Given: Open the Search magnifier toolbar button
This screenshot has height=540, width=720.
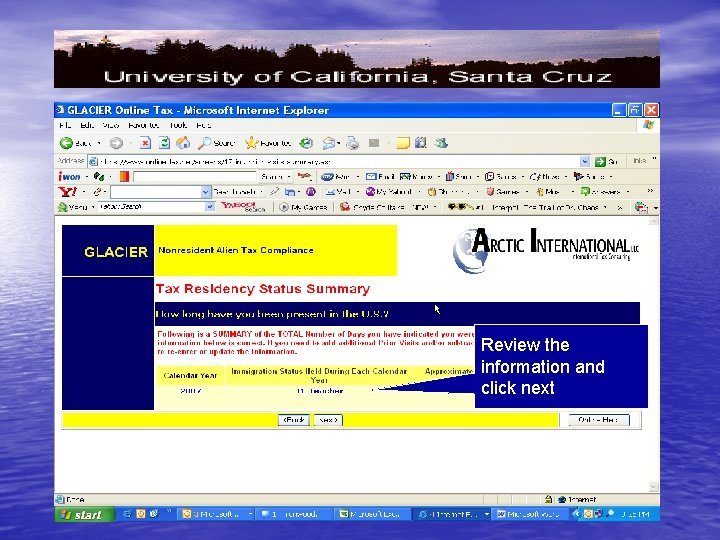Looking at the screenshot, I should point(216,143).
